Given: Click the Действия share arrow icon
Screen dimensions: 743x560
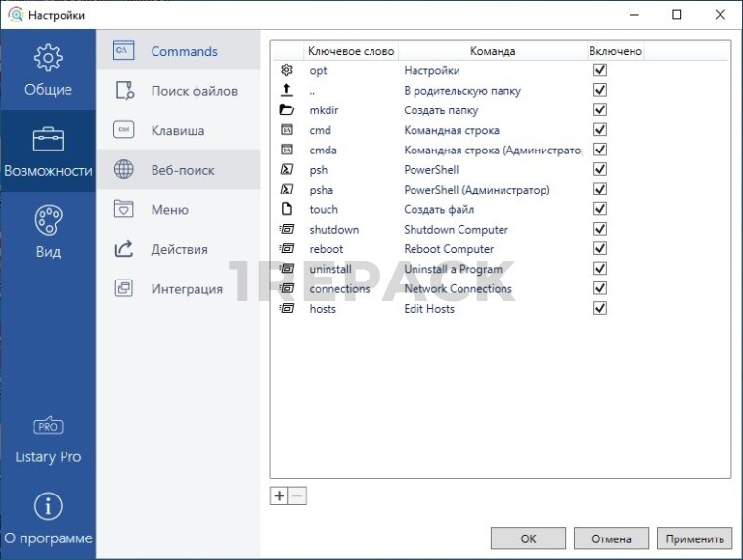Looking at the screenshot, I should (x=124, y=249).
